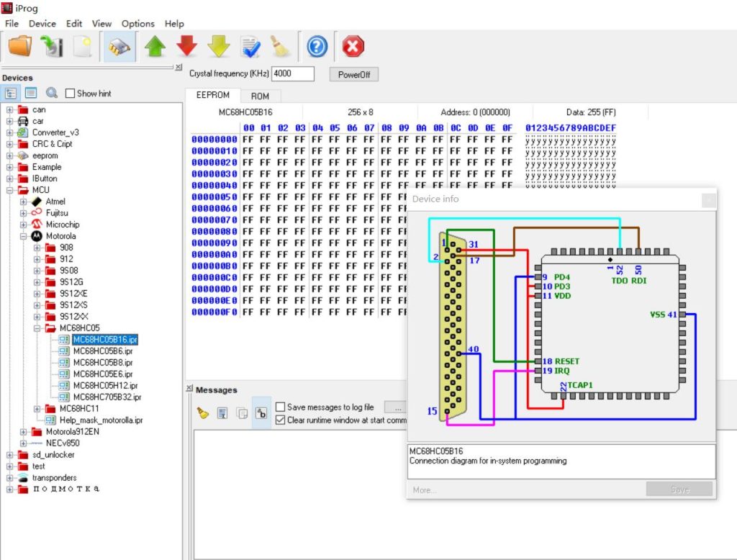
Task: Click the blue checkmark verify icon
Action: [x=250, y=45]
